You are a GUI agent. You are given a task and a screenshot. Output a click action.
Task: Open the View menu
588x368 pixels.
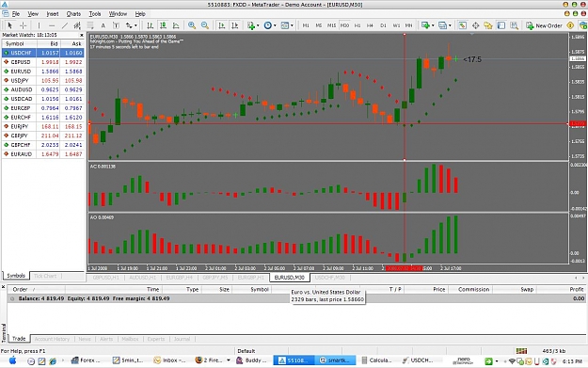(x=33, y=14)
